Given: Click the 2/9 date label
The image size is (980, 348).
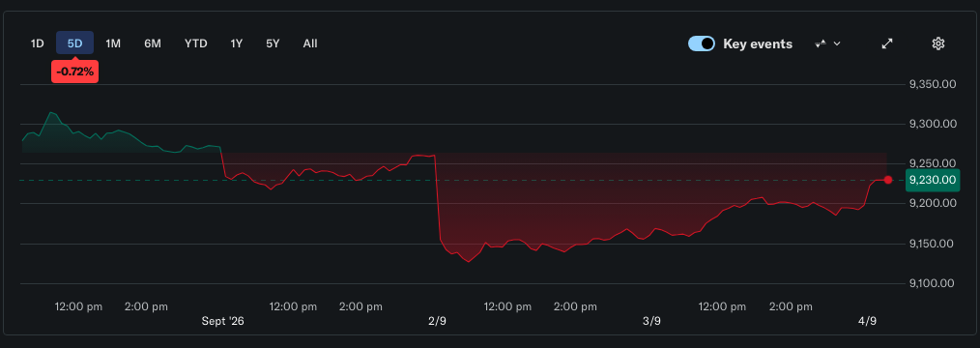Looking at the screenshot, I should 438,321.
